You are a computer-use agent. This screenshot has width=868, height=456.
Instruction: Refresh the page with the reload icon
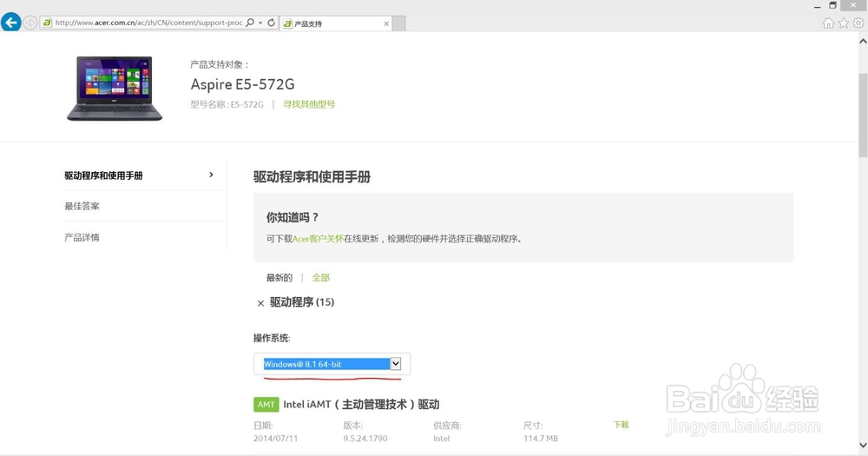271,23
